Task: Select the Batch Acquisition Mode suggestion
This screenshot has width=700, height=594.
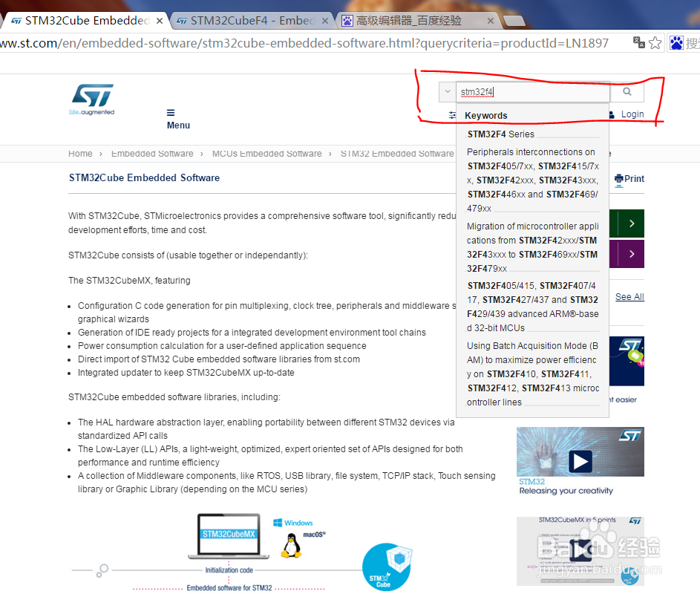Action: pos(532,373)
